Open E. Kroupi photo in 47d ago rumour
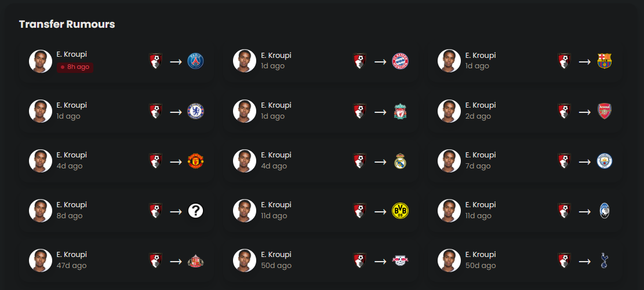 pyautogui.click(x=40, y=260)
